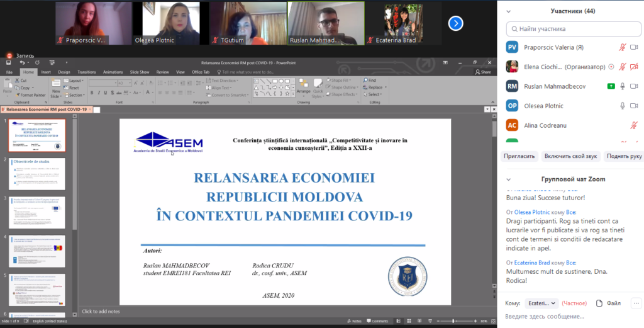Viewport: 644px width, 328px height.
Task: Click the Notes icon in status bar
Action: [355, 321]
